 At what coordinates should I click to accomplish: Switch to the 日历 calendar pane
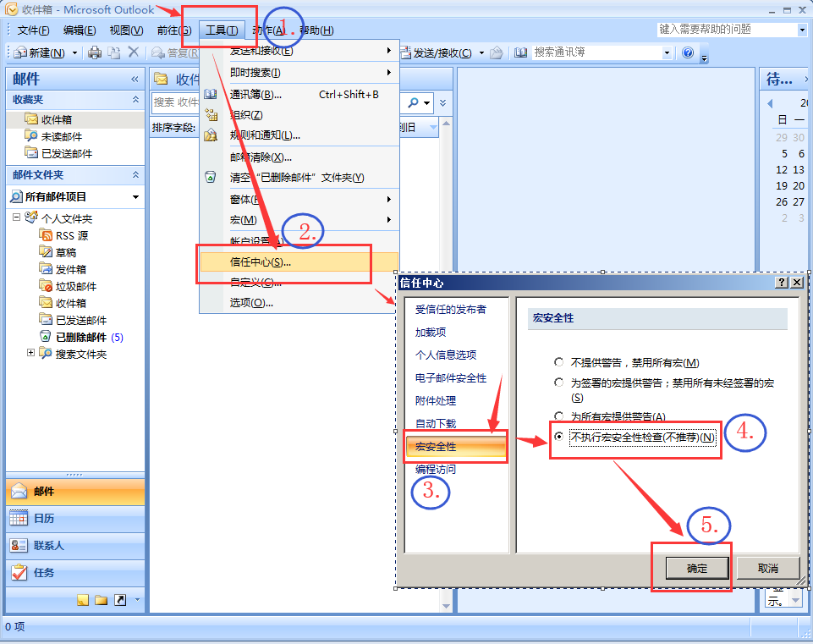click(75, 519)
